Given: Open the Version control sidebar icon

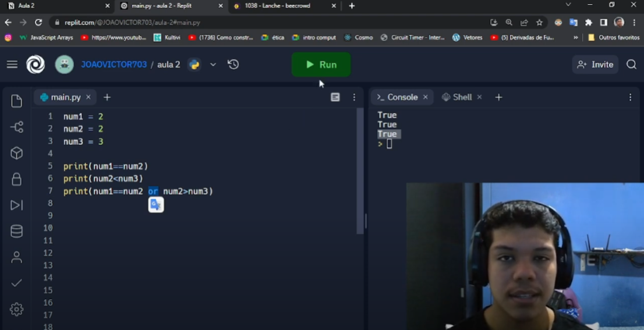Looking at the screenshot, I should [x=16, y=127].
